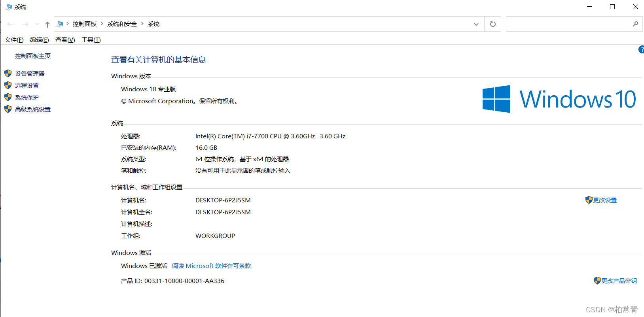Click the search magnifier icon

pos(635,24)
